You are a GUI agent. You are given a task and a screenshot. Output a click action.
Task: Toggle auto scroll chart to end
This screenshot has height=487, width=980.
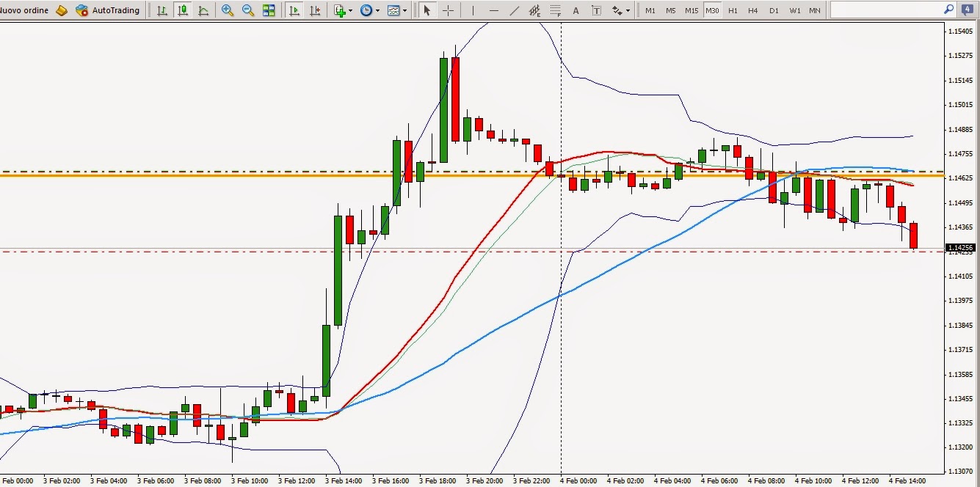[x=294, y=10]
